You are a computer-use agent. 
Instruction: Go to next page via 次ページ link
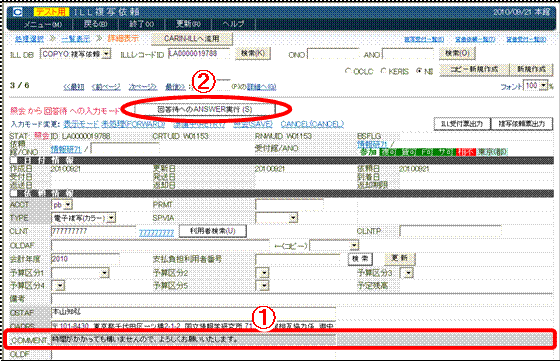(x=142, y=87)
